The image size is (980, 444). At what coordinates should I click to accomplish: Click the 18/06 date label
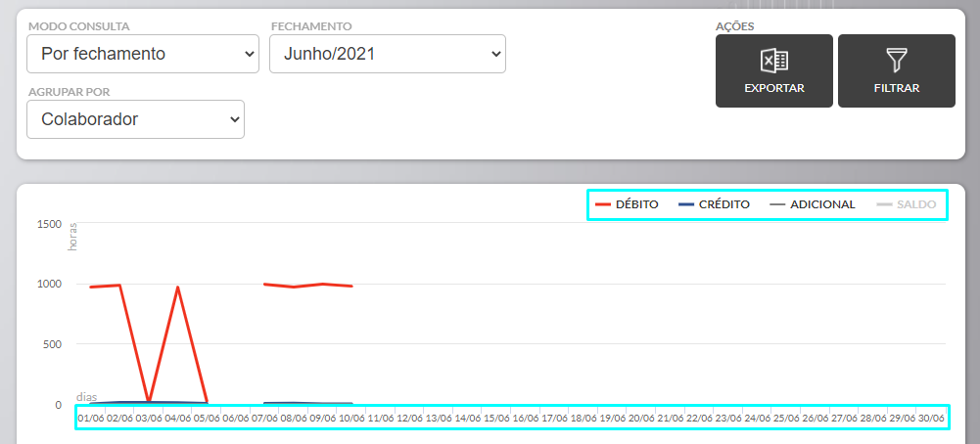583,418
